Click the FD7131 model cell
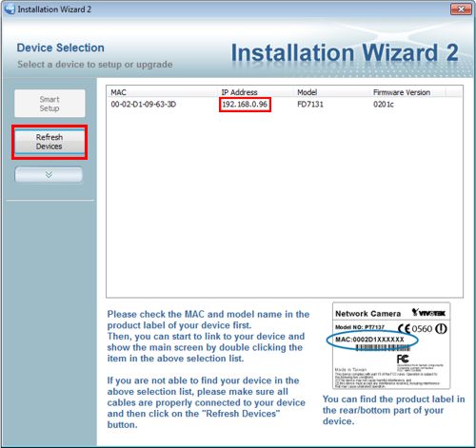The width and height of the screenshot is (476, 448). [x=310, y=105]
